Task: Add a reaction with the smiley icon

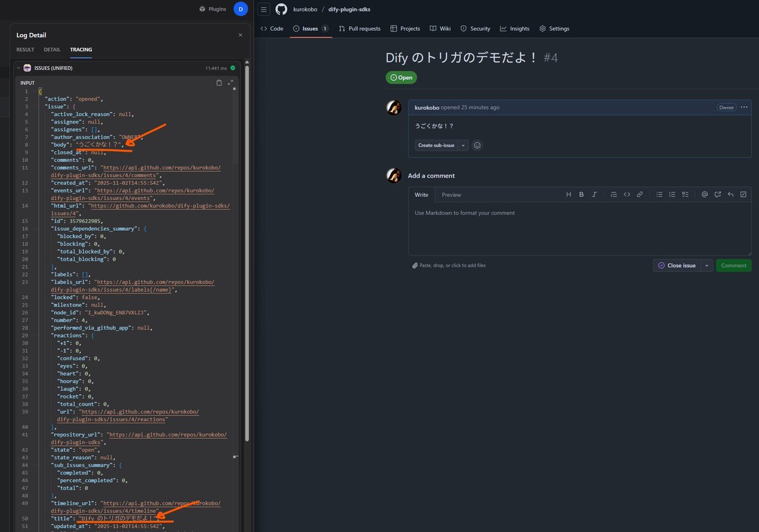Action: coord(478,145)
